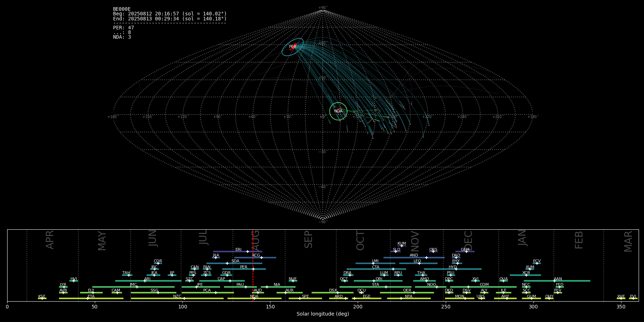Select the HYD shower label in the timeline
The height and width of the screenshot is (322, 644).
point(453,267)
